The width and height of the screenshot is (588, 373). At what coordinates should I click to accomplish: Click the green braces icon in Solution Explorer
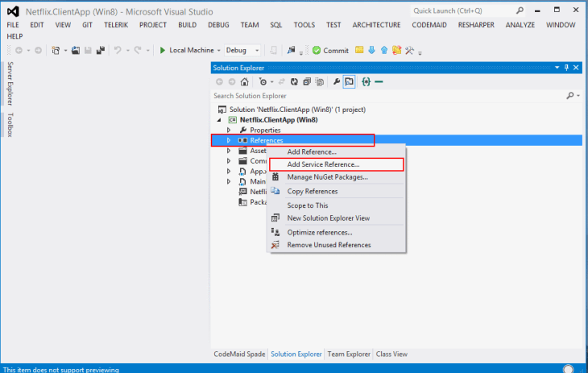pos(366,82)
